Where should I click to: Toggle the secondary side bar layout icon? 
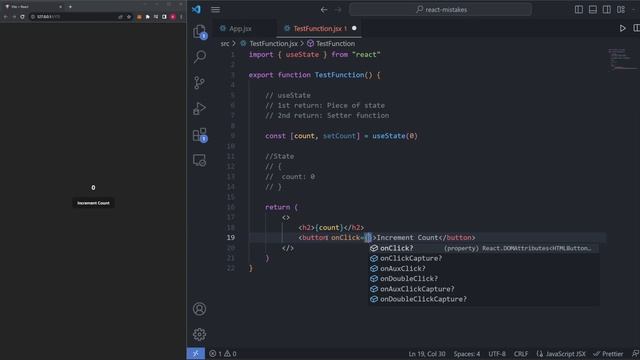[607, 9]
